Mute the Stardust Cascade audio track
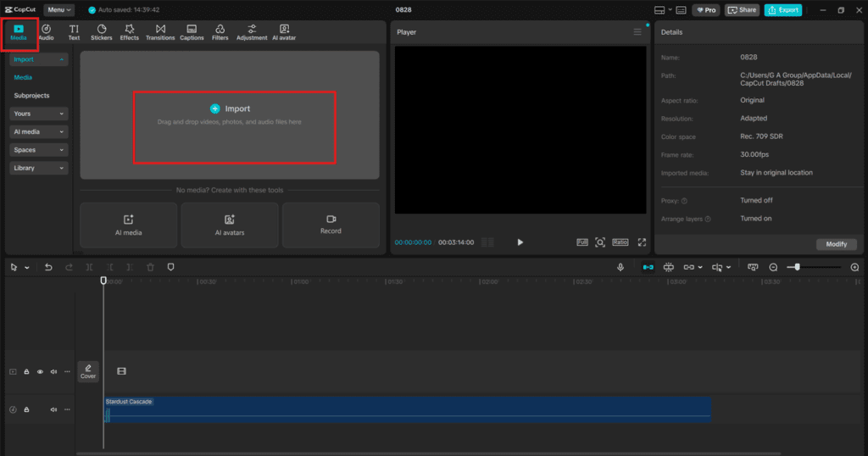The width and height of the screenshot is (868, 456). pyautogui.click(x=53, y=409)
